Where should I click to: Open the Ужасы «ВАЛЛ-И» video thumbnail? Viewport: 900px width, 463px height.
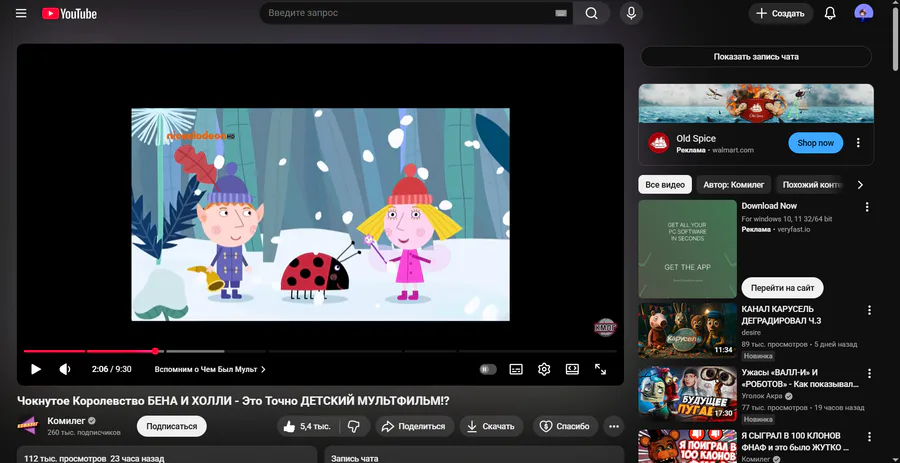coord(688,394)
